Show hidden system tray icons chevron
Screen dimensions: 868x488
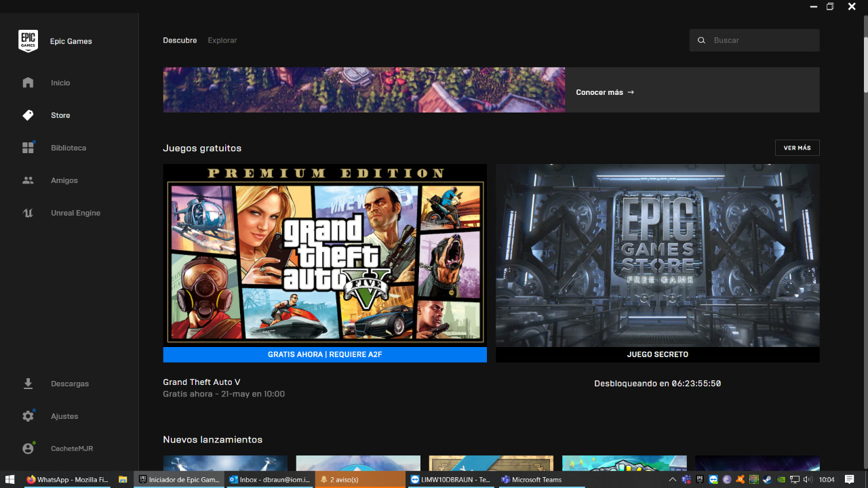(x=673, y=480)
